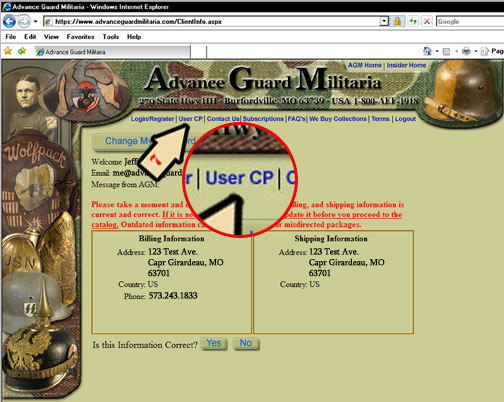The image size is (504, 402).
Task: Click the Yes button
Action: point(214,343)
